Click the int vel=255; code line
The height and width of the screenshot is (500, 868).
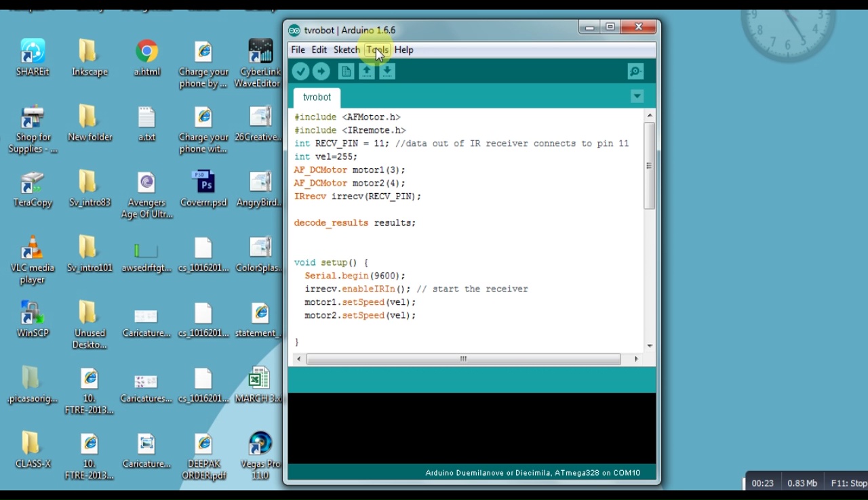(325, 157)
